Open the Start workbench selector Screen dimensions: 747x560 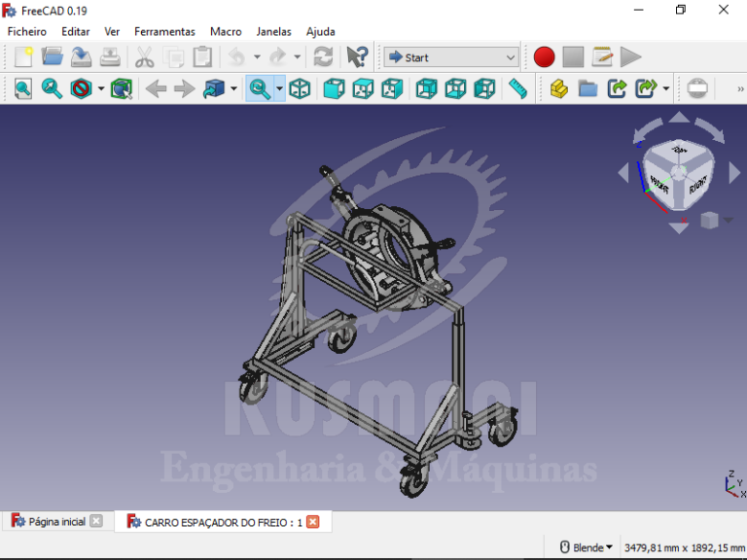click(451, 57)
